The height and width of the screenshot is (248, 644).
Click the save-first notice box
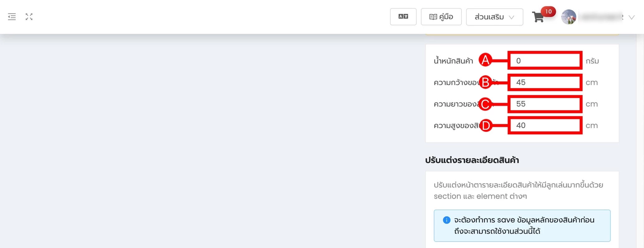point(522,226)
